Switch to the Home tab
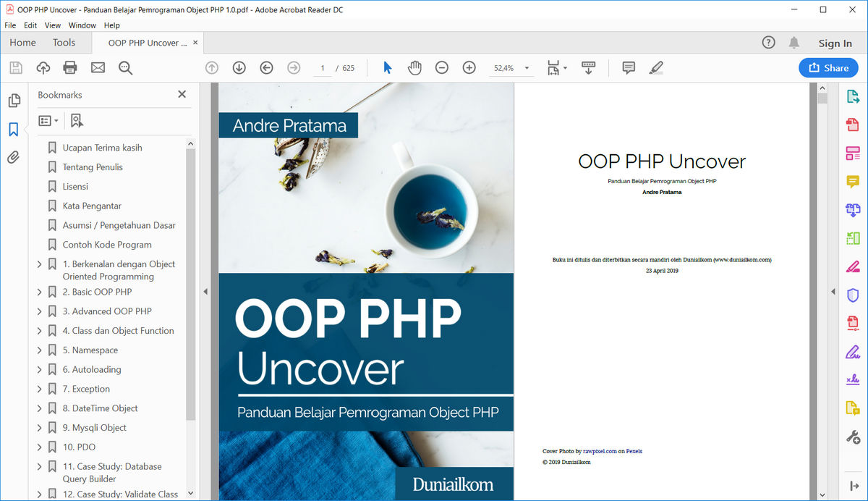This screenshot has height=501, width=868. (22, 43)
